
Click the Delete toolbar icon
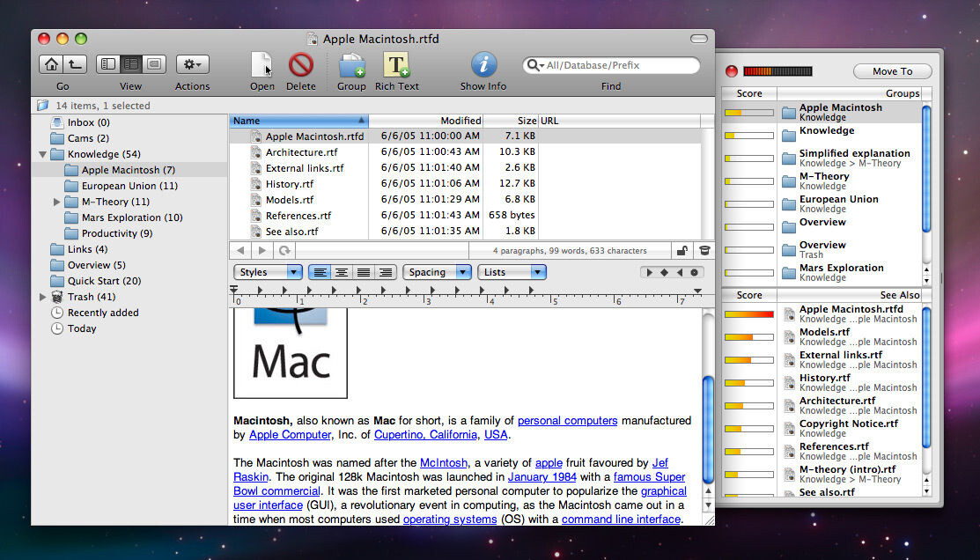[300, 65]
